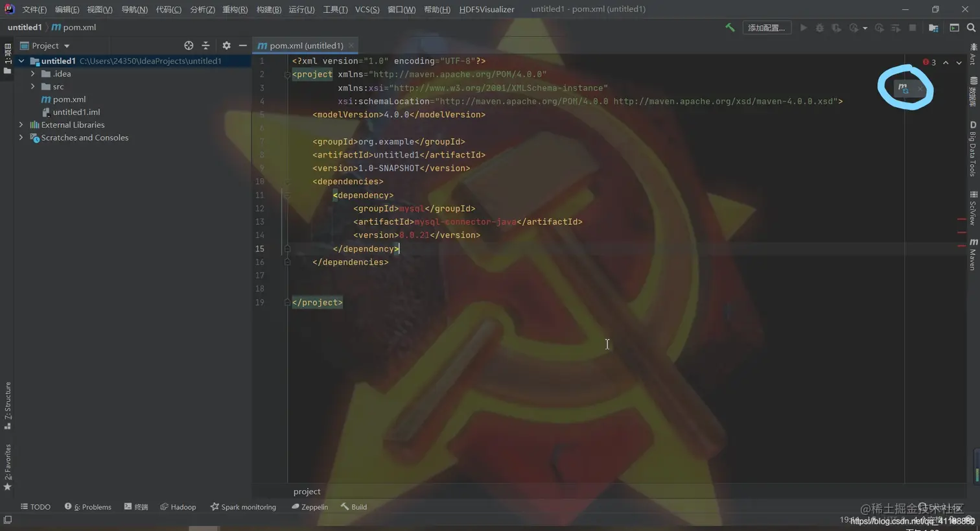Open the 文件(F) menu

click(x=34, y=9)
